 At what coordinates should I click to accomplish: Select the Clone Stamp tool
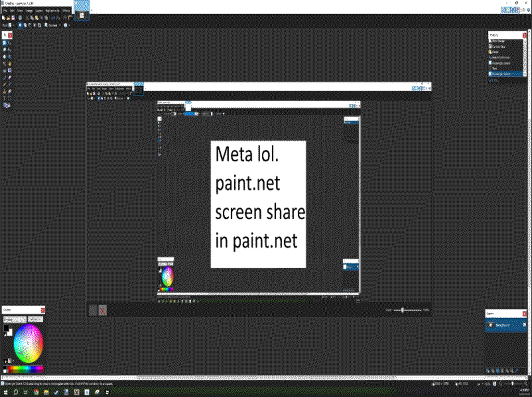[x=4, y=91]
